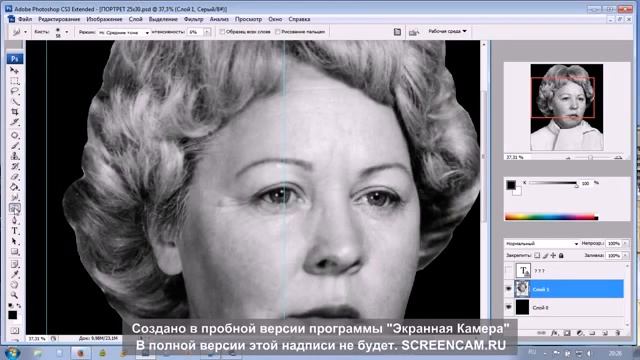Screen dimensions: 640x360
Task: Show the '? ? ?' text layer
Action: click(x=509, y=270)
